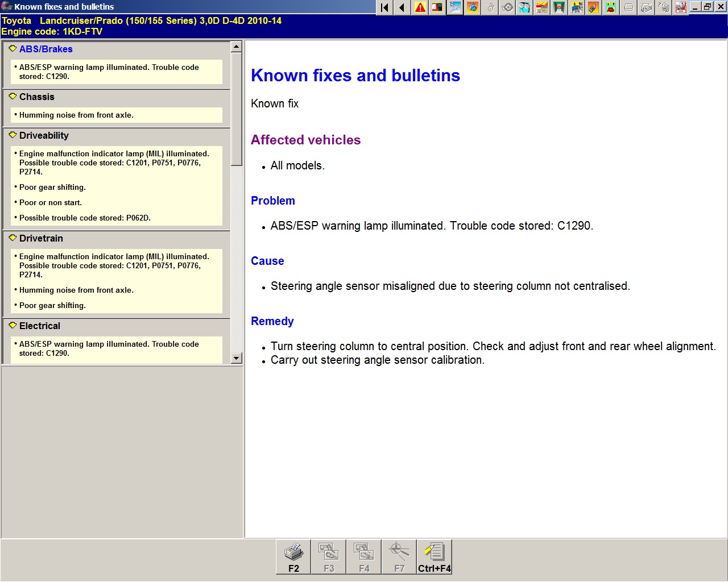This screenshot has height=582, width=728.
Task: Select the Electrical category header
Action: (x=40, y=326)
